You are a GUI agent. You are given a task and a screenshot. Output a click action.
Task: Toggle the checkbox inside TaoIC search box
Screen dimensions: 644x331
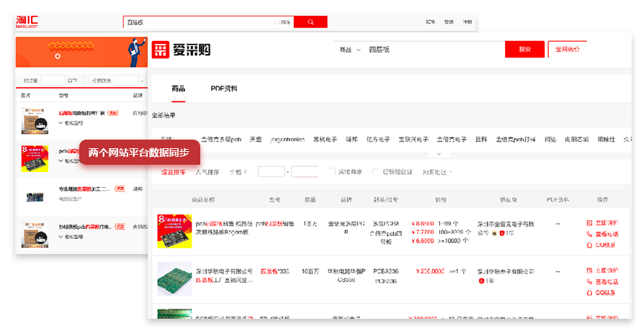pyautogui.click(x=277, y=22)
